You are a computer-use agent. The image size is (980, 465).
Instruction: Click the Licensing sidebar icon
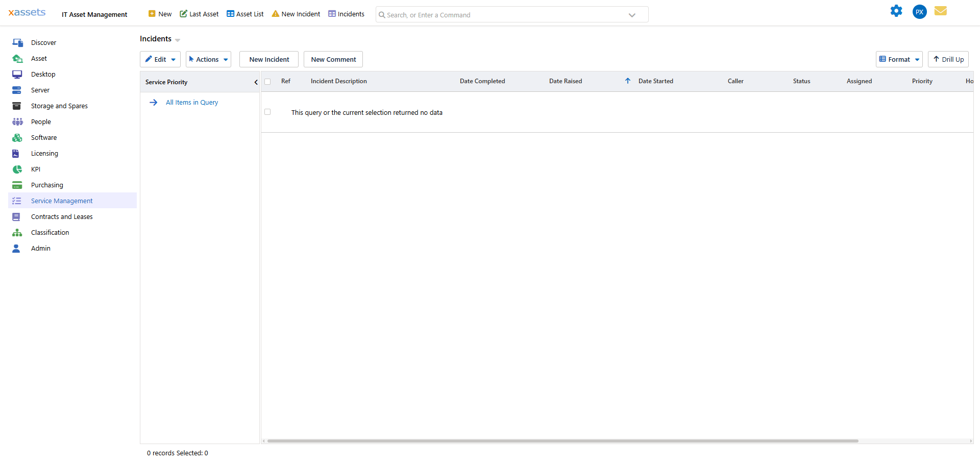coord(16,154)
